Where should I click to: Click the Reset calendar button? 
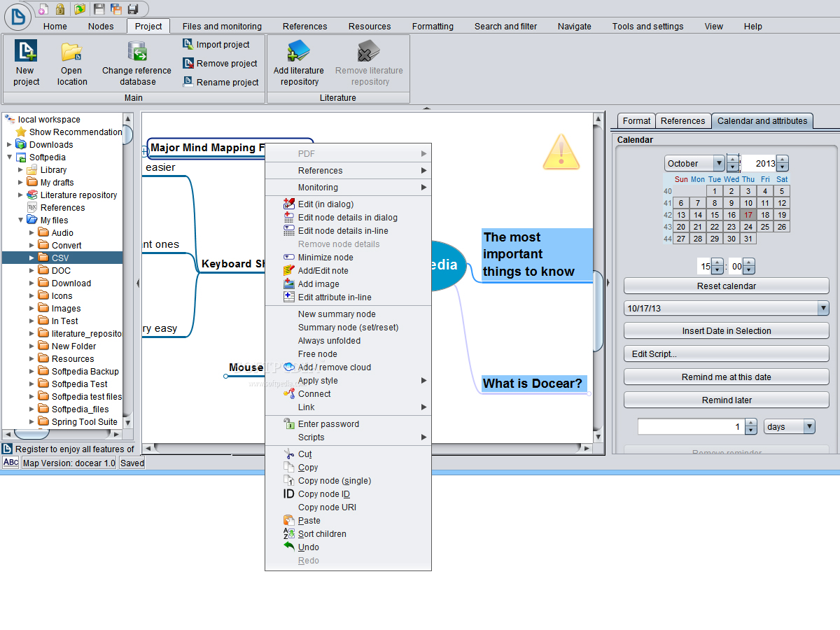pyautogui.click(x=726, y=286)
